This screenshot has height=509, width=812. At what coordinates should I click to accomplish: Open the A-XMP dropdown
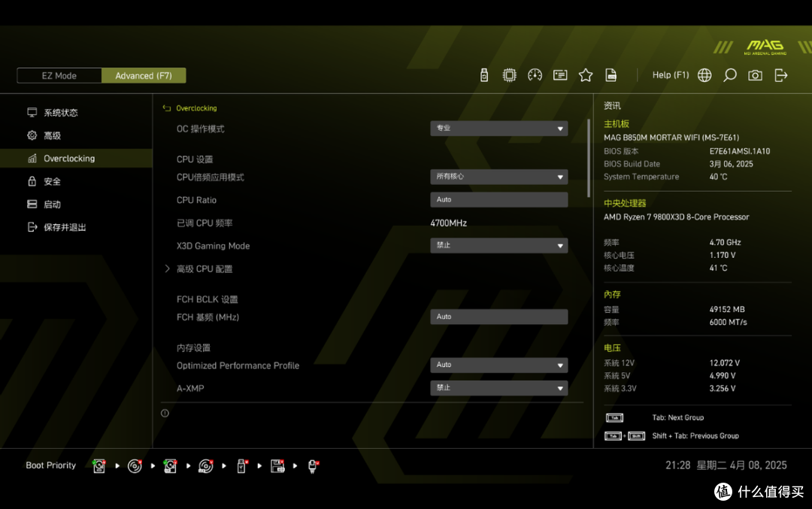498,388
